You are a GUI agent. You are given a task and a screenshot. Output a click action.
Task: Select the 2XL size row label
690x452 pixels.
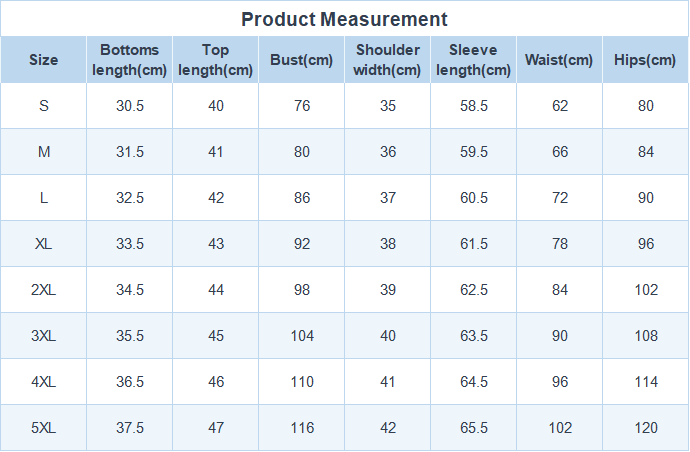(44, 290)
